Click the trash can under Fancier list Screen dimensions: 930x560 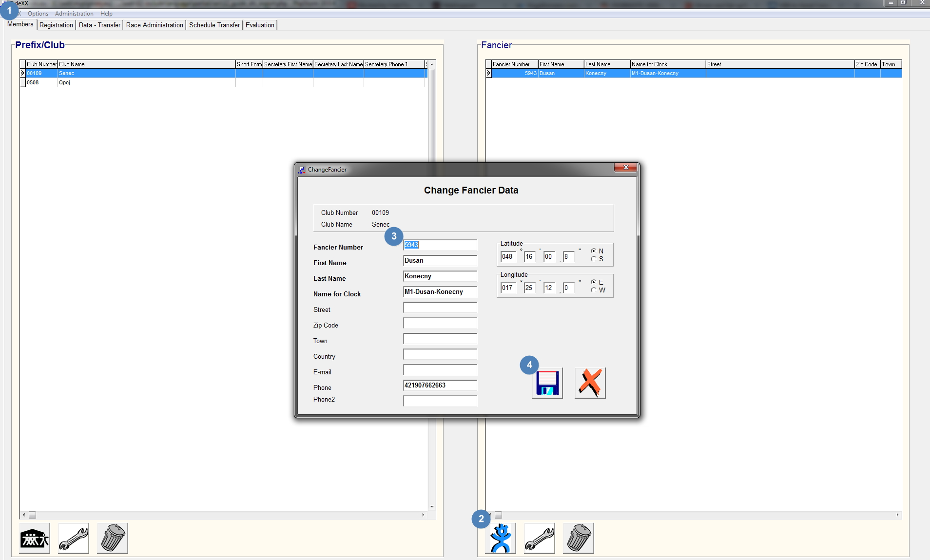pos(579,538)
